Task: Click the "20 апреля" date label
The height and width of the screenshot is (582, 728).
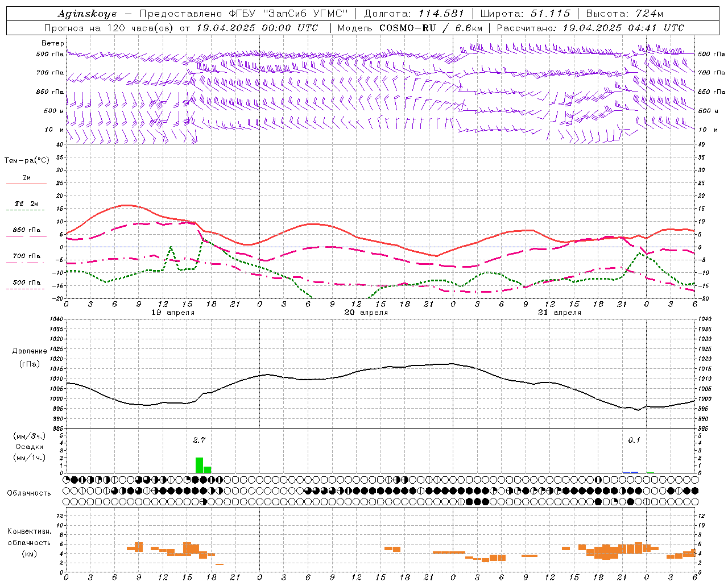Action: (x=366, y=313)
